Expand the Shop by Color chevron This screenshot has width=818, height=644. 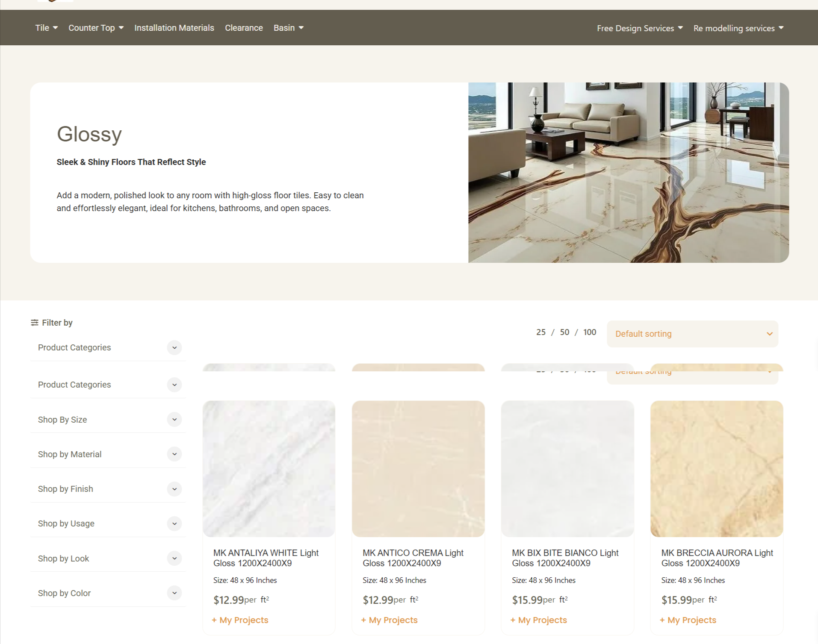point(174,593)
